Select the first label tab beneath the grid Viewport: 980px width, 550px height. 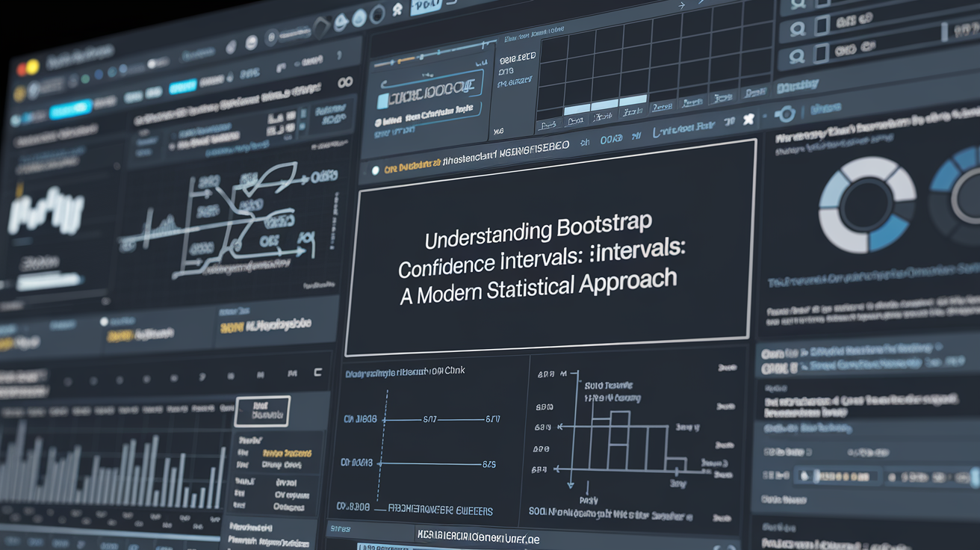[x=549, y=123]
